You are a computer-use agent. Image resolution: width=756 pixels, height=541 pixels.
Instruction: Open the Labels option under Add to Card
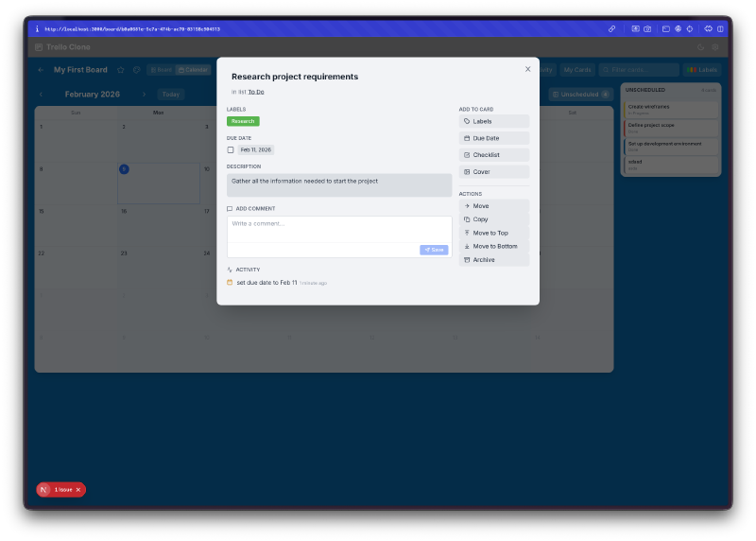[493, 121]
